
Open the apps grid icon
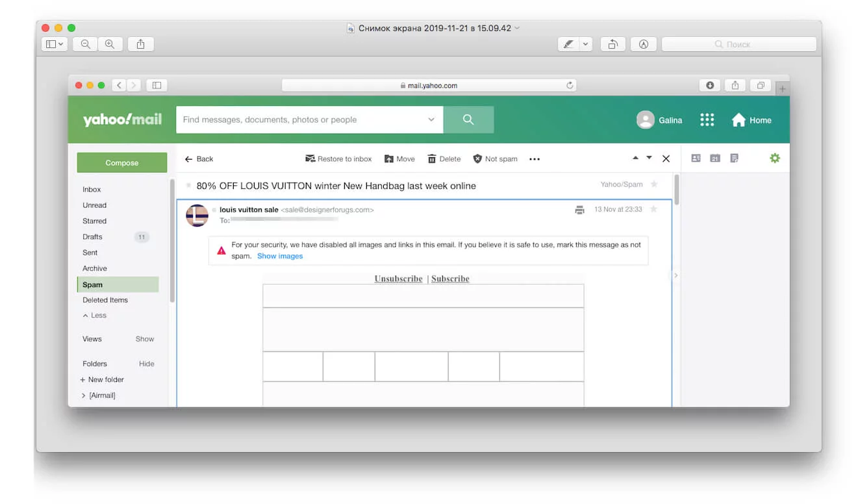(707, 120)
